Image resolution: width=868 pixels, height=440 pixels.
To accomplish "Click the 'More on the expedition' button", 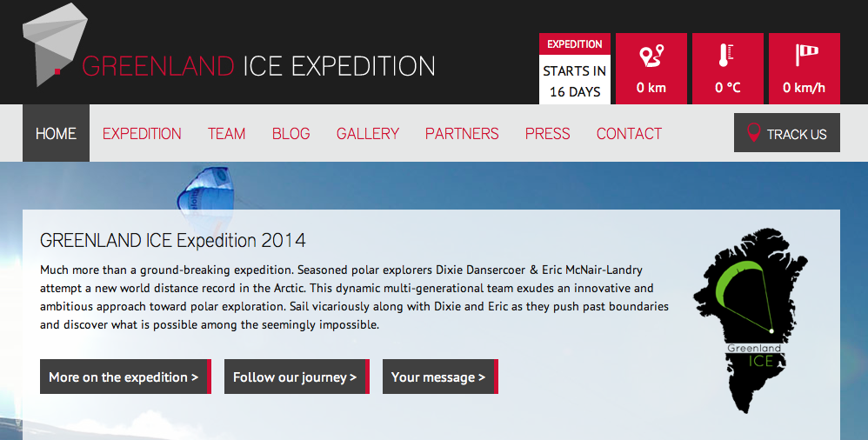I will 124,377.
